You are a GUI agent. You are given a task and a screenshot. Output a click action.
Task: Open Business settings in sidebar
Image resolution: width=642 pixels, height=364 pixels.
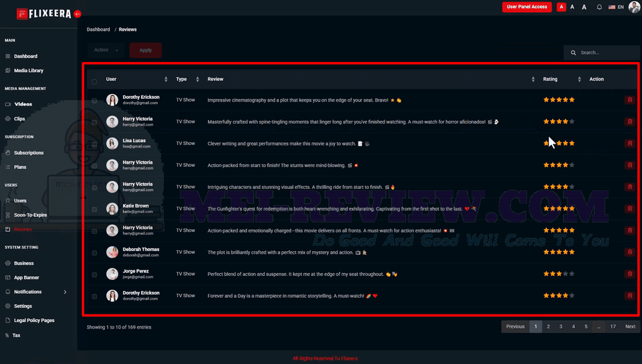(24, 263)
